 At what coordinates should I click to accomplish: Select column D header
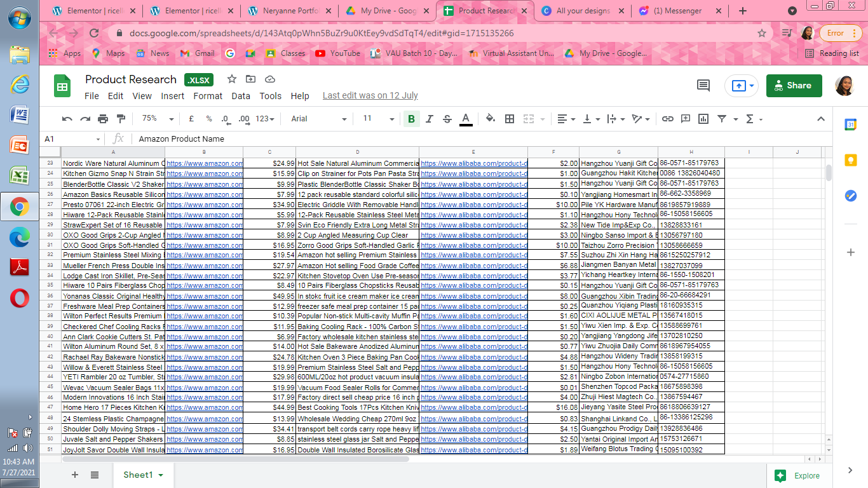point(357,152)
